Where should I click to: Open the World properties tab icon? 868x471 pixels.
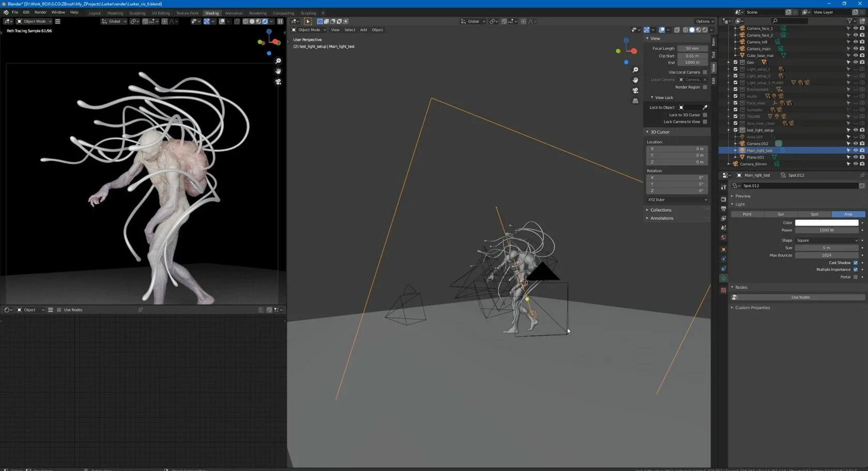(x=723, y=238)
